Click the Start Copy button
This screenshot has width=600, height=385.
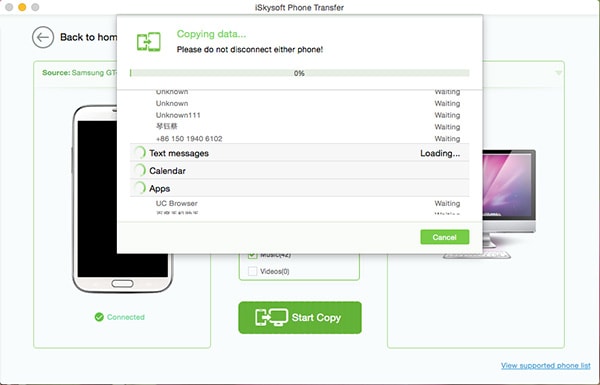pos(300,318)
